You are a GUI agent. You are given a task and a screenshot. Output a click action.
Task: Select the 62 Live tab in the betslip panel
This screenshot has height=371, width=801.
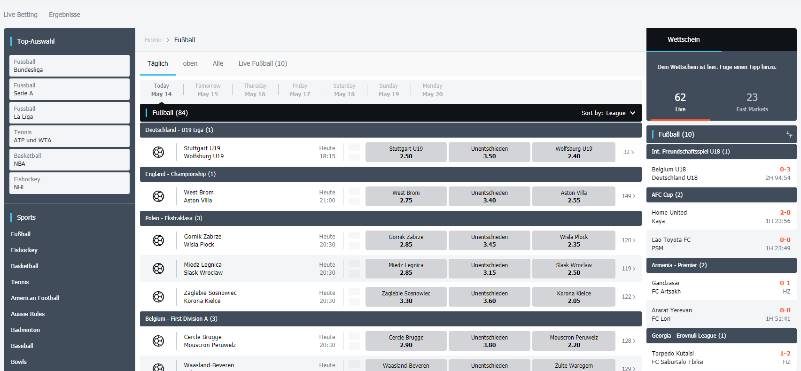pos(680,102)
